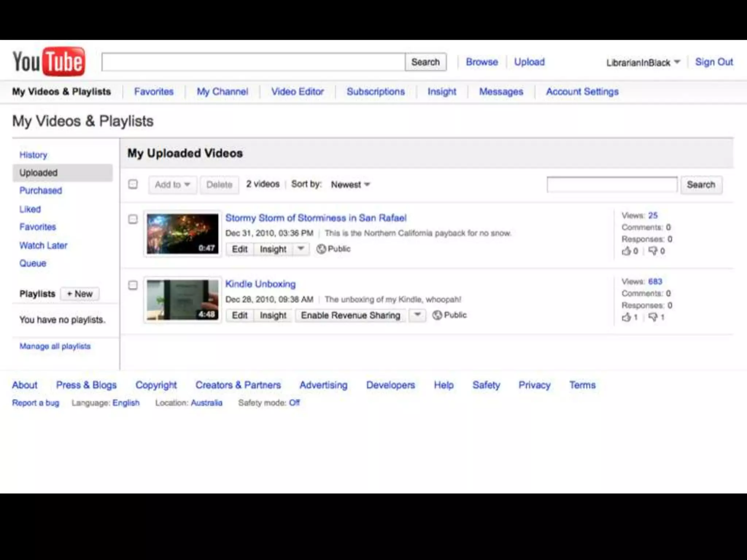This screenshot has width=747, height=560.
Task: Click thumbs up icon on Kindle Unboxing
Action: click(626, 317)
